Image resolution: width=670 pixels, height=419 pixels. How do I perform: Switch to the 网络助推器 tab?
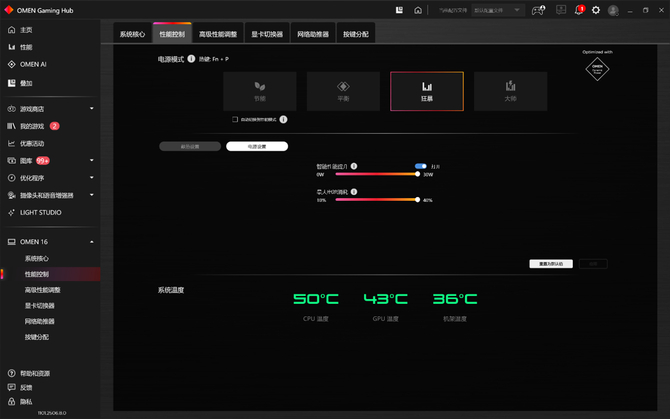[313, 34]
